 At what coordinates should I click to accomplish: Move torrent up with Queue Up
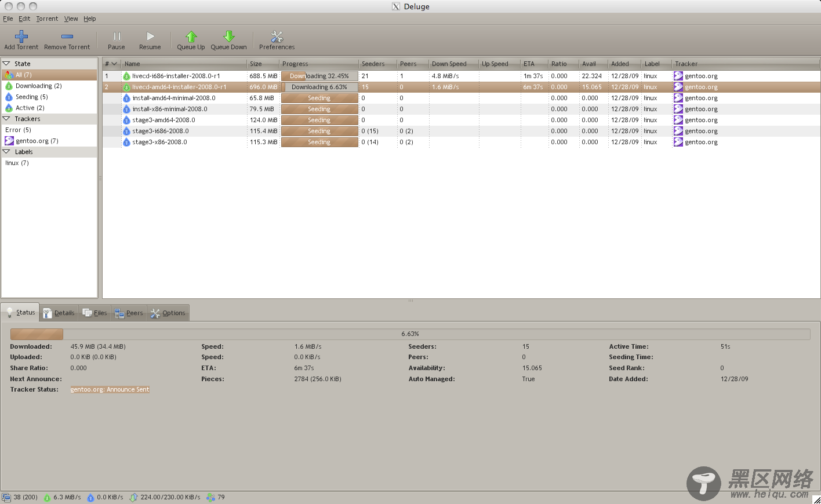pyautogui.click(x=191, y=40)
